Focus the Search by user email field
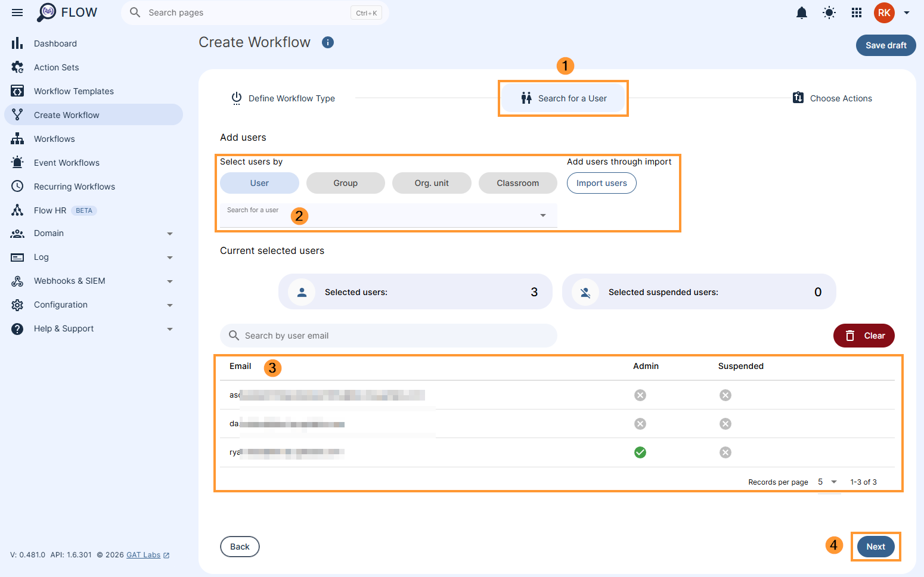Image resolution: width=924 pixels, height=577 pixels. pos(389,336)
